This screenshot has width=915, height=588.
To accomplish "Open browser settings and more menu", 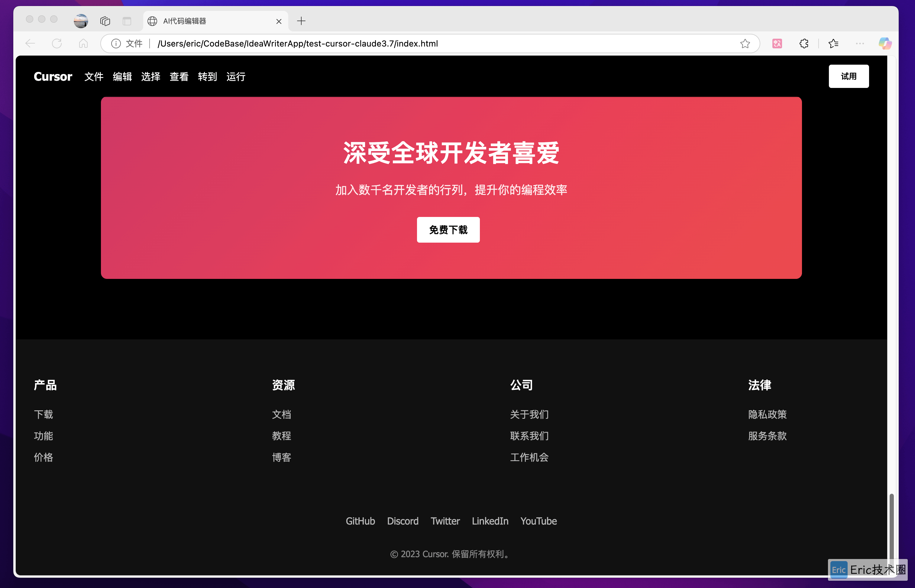I will [860, 44].
